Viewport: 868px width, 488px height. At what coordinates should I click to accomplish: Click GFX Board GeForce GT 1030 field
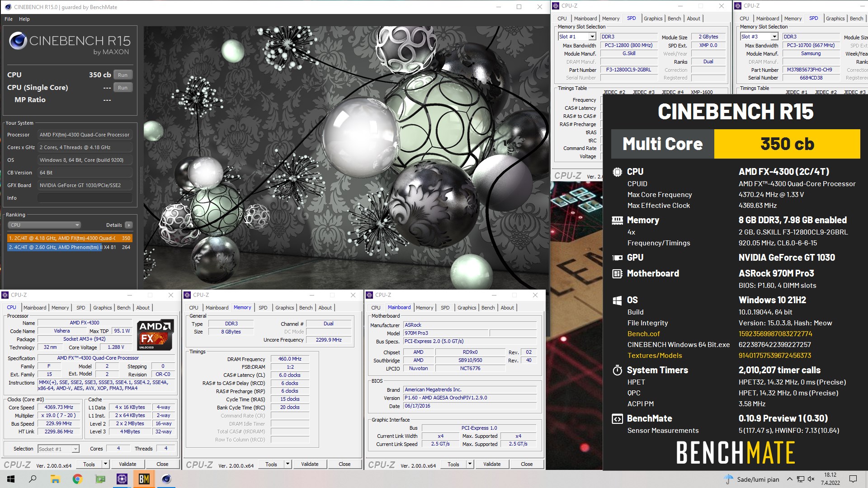pyautogui.click(x=85, y=185)
